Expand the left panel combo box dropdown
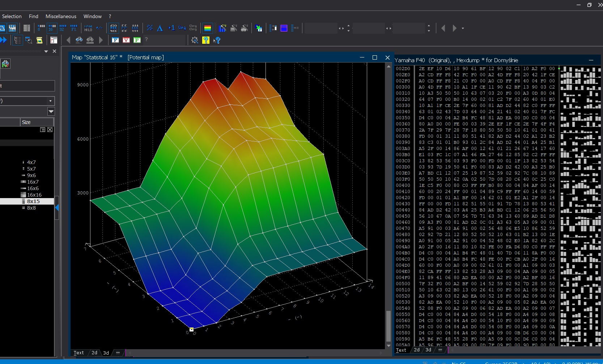603x364 pixels. pos(50,101)
